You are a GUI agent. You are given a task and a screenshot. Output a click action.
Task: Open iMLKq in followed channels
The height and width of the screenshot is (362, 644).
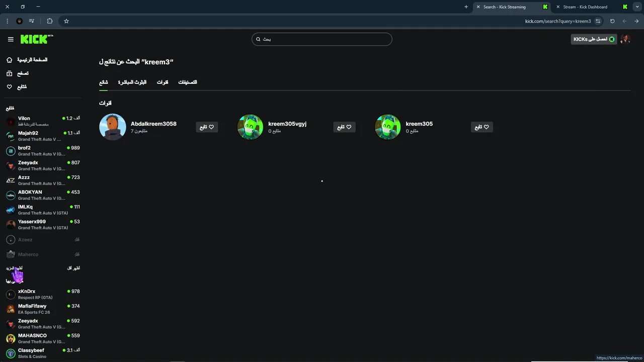pyautogui.click(x=43, y=210)
